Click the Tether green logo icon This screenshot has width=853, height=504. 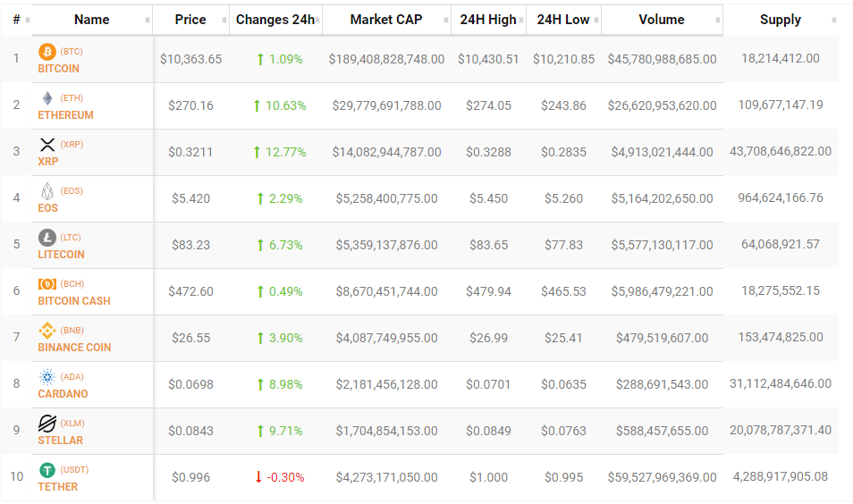46,470
